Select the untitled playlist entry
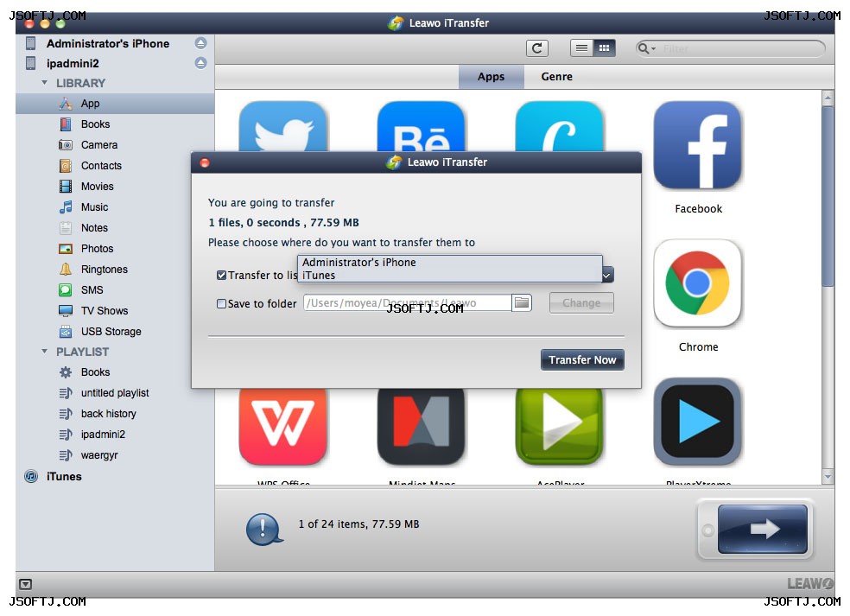This screenshot has width=850, height=616. [x=115, y=393]
